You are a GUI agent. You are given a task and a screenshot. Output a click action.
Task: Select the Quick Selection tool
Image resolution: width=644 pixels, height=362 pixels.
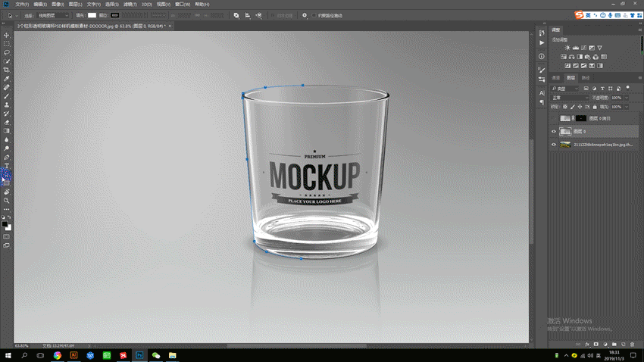click(7, 61)
